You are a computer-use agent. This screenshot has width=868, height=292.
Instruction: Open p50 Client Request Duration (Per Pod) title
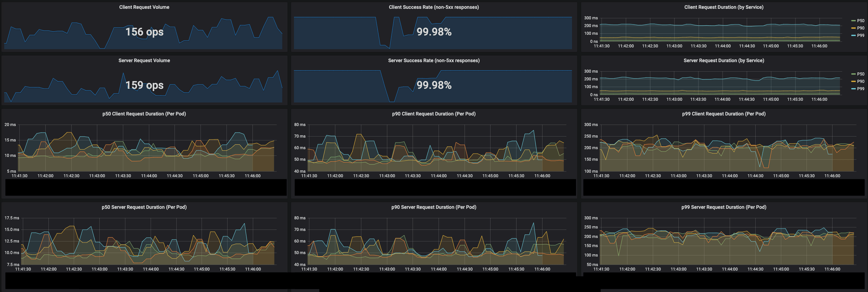pyautogui.click(x=144, y=114)
